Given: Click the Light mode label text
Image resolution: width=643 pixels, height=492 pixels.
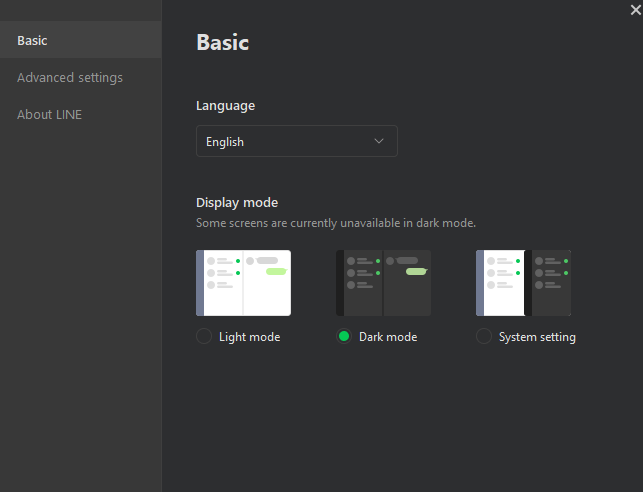Looking at the screenshot, I should click(x=249, y=337).
